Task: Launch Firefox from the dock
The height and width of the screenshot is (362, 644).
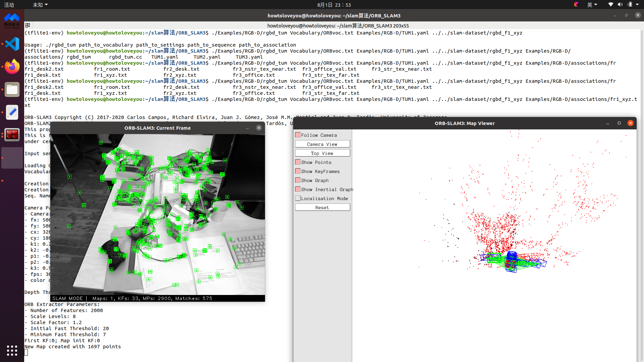Action: [x=12, y=67]
